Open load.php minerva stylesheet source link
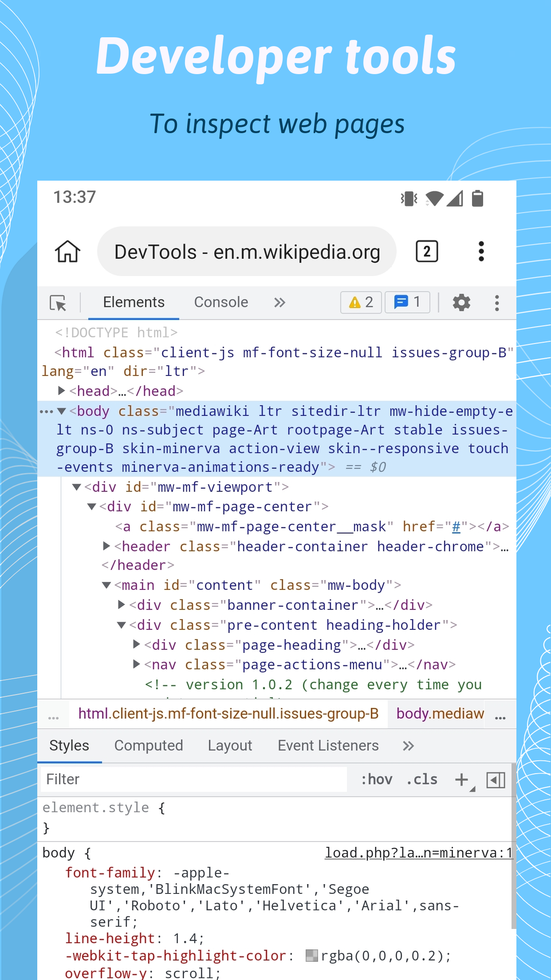 click(418, 853)
